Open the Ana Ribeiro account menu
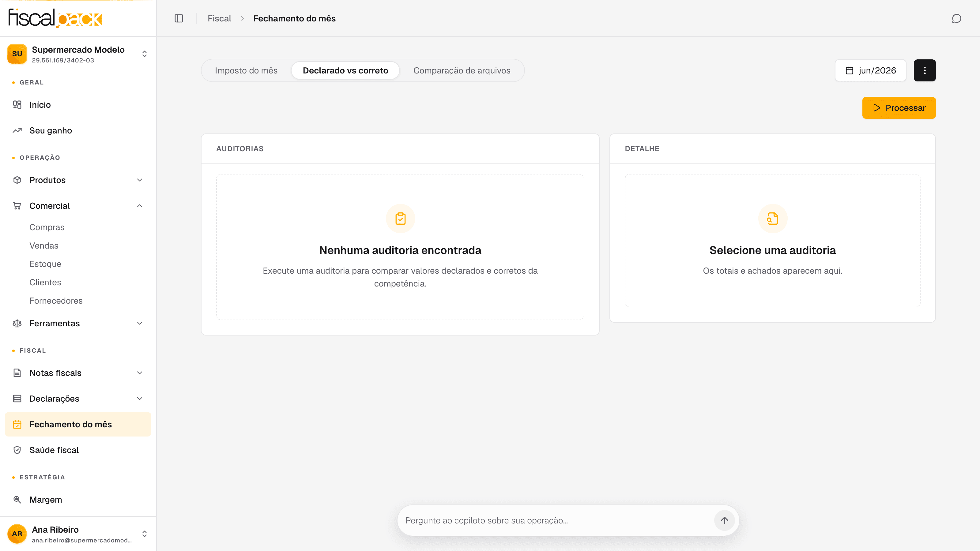This screenshot has width=980, height=551. 78,534
